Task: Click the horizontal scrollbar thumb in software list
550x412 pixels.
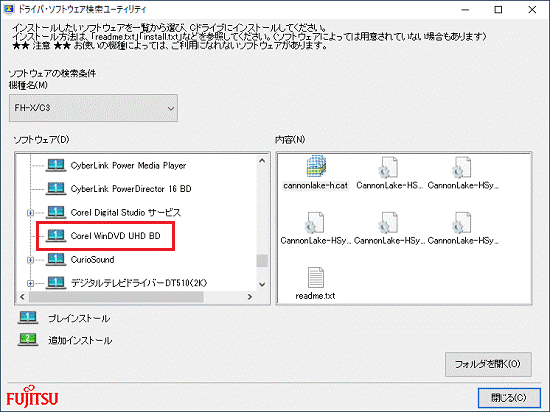Action: (116, 297)
